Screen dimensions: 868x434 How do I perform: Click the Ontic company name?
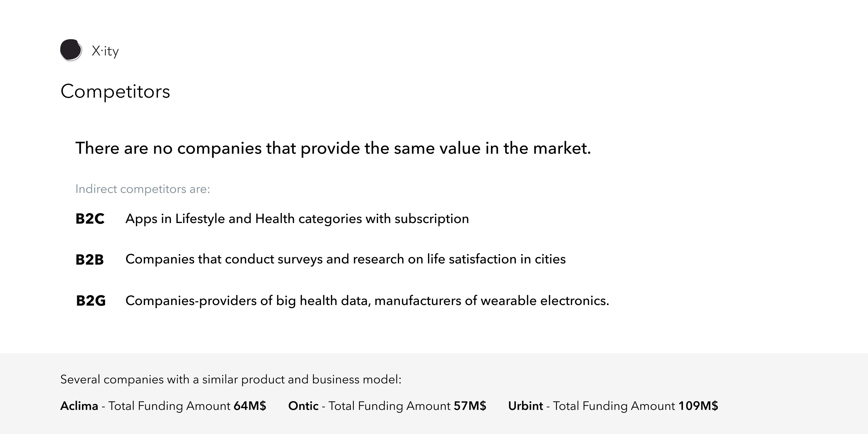pos(303,406)
